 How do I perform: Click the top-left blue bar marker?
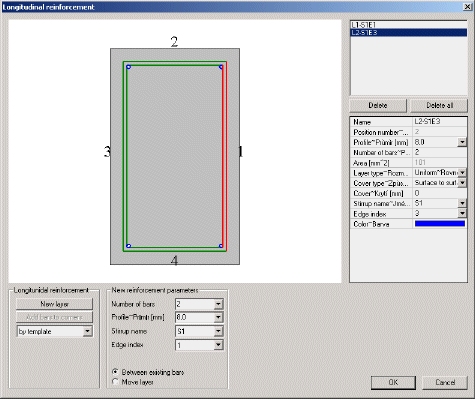click(x=129, y=67)
